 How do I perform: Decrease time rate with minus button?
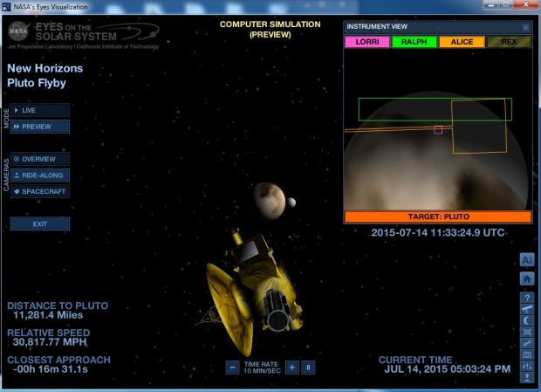pos(233,368)
